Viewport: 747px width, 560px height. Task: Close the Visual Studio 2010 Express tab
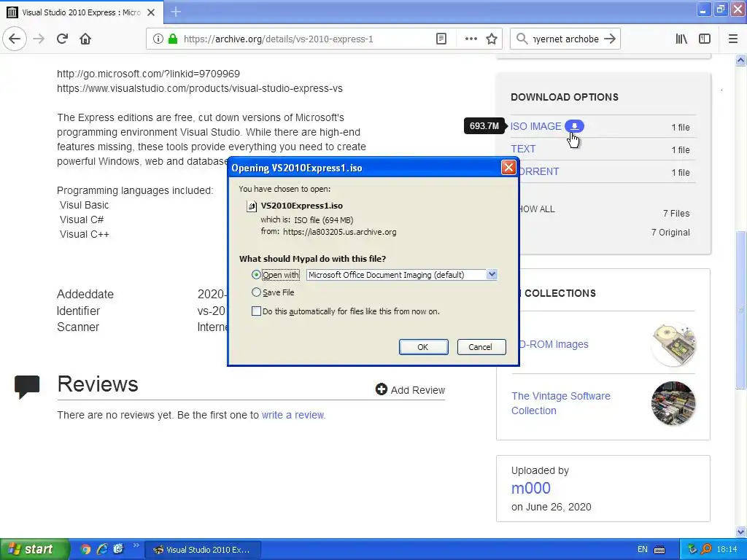point(151,12)
